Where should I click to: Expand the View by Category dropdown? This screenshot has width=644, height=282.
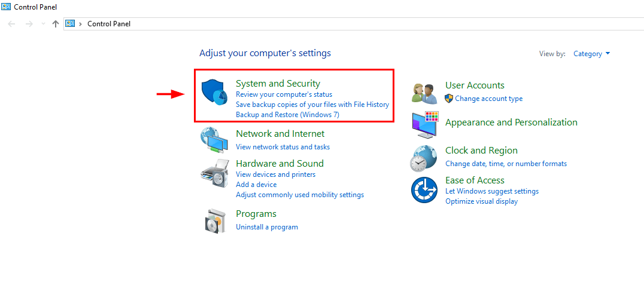[x=592, y=54]
